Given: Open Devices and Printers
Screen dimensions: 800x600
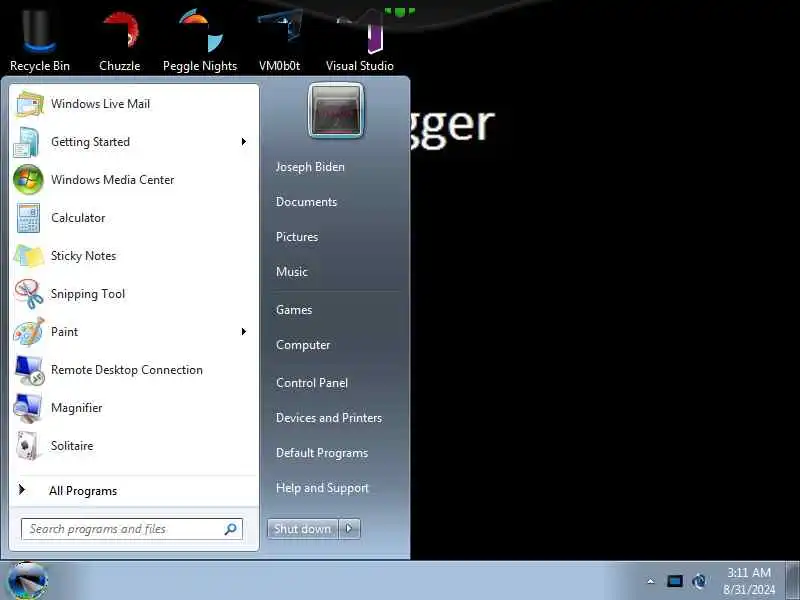Looking at the screenshot, I should [329, 418].
